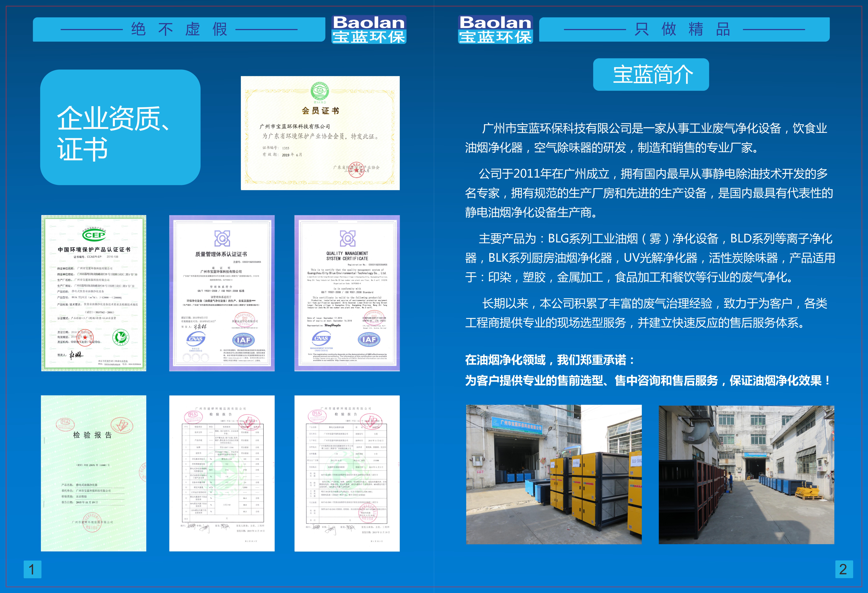Click the paragraph starting 公司于2011年在广州成立
Image resolution: width=868 pixels, height=593 pixels.
[x=649, y=193]
